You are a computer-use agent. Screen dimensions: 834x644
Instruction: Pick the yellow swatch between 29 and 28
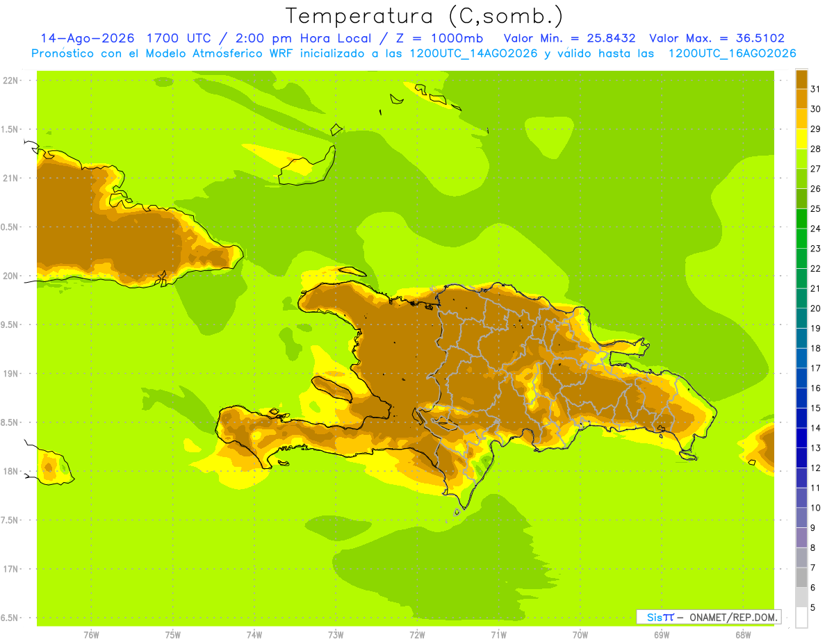coord(801,139)
